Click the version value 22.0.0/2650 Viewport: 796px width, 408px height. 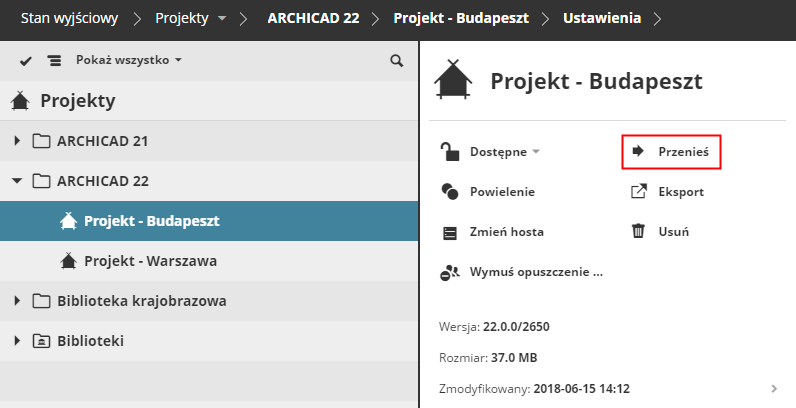[x=516, y=326]
